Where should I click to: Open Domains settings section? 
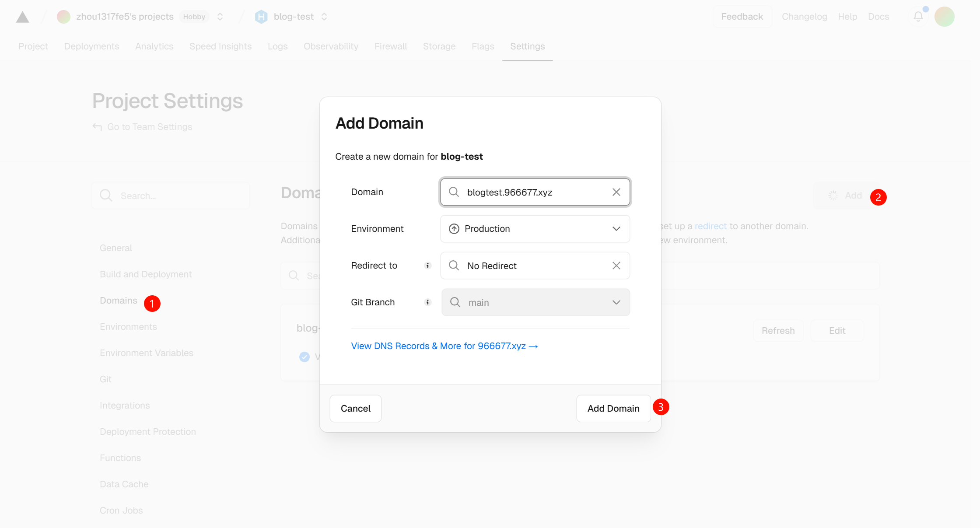[118, 301]
